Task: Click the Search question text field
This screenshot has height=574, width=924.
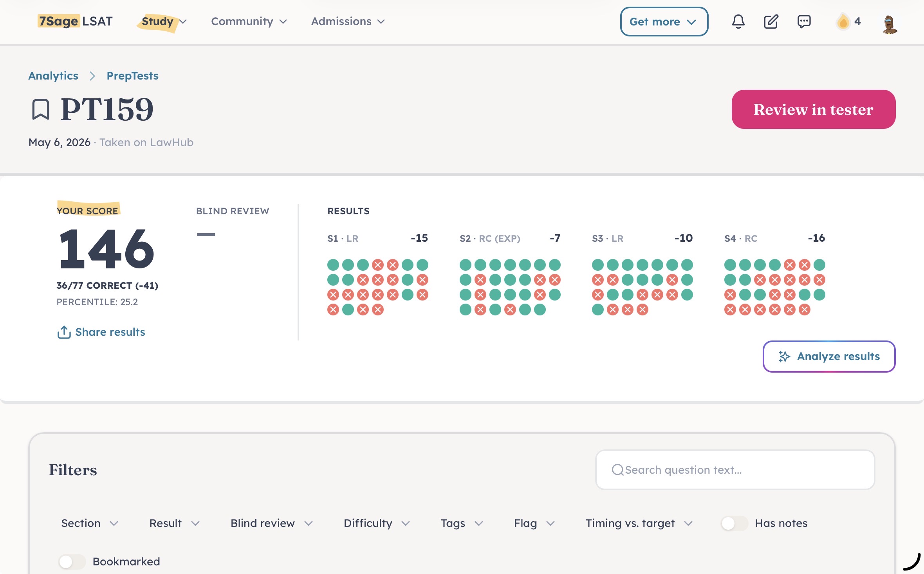Action: [x=735, y=470]
